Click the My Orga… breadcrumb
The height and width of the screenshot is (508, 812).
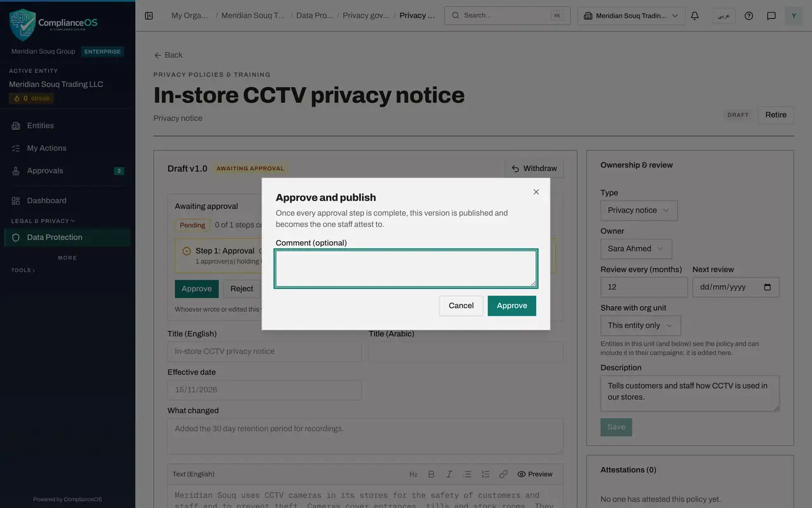click(190, 16)
